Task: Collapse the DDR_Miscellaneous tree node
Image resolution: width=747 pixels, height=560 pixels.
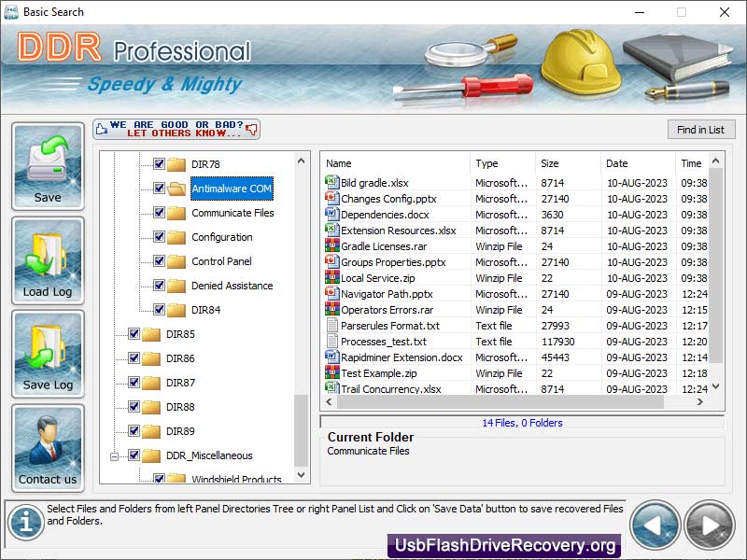Action: [114, 456]
